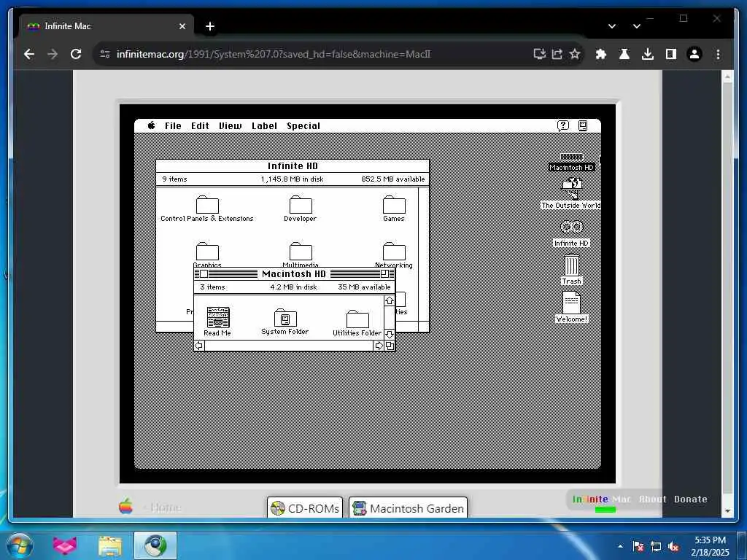The width and height of the screenshot is (747, 560).
Task: Open the View menu
Action: (x=230, y=126)
